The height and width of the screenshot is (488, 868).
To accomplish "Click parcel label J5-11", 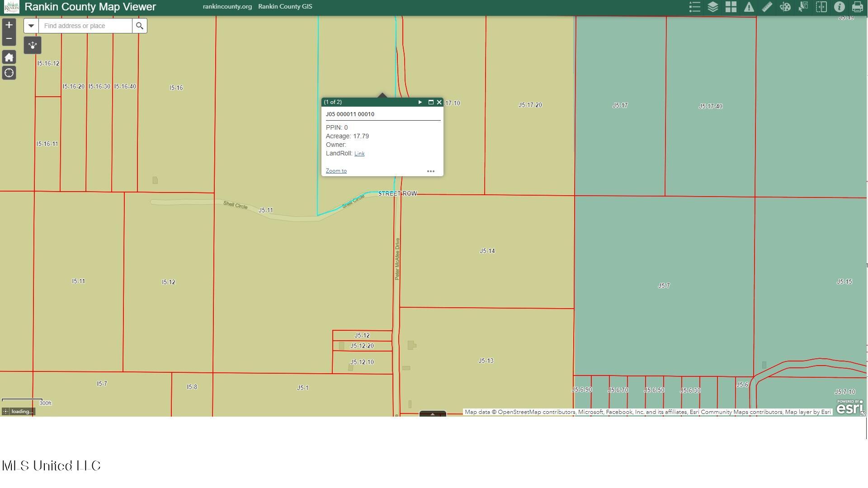I will pyautogui.click(x=266, y=211).
